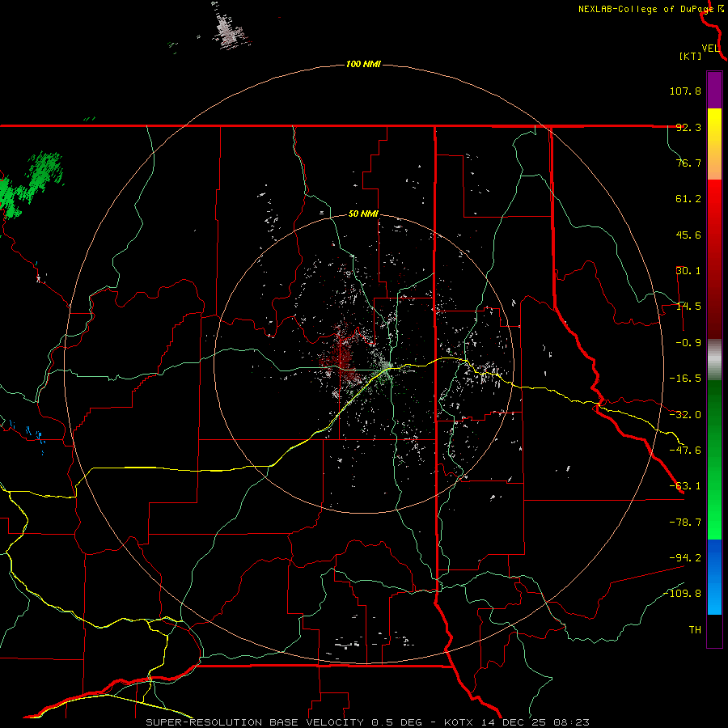
Task: Pick the purple segment of velocity color bar
Action: click(714, 90)
